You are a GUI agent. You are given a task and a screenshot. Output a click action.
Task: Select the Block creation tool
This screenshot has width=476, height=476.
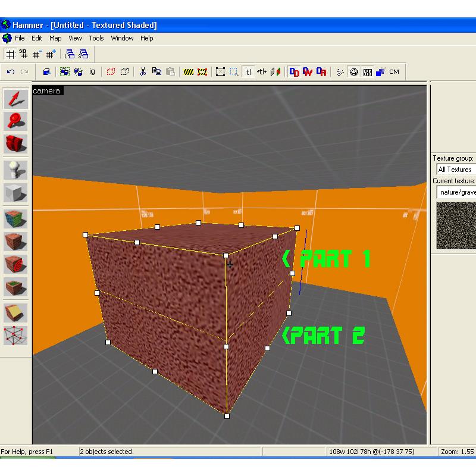click(x=15, y=193)
